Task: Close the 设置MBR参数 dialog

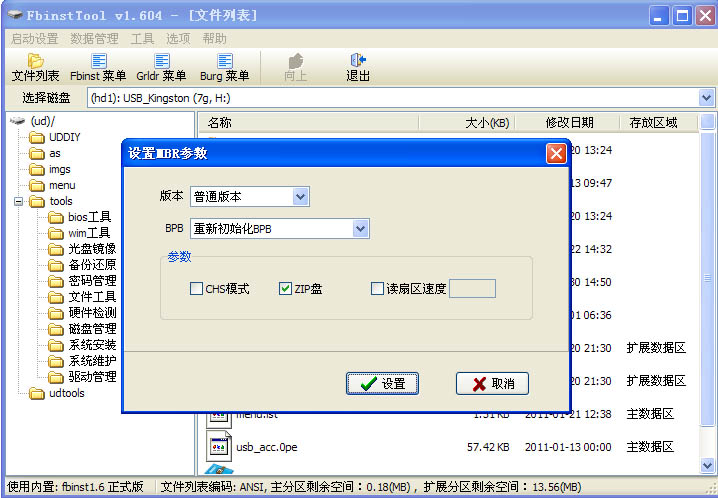Action: (x=556, y=153)
